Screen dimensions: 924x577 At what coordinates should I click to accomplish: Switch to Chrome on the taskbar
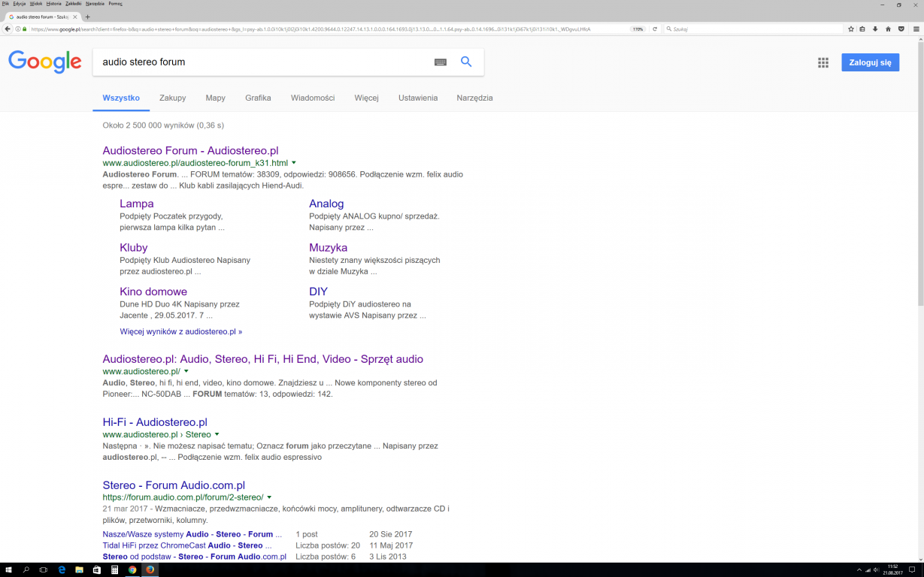pos(132,570)
